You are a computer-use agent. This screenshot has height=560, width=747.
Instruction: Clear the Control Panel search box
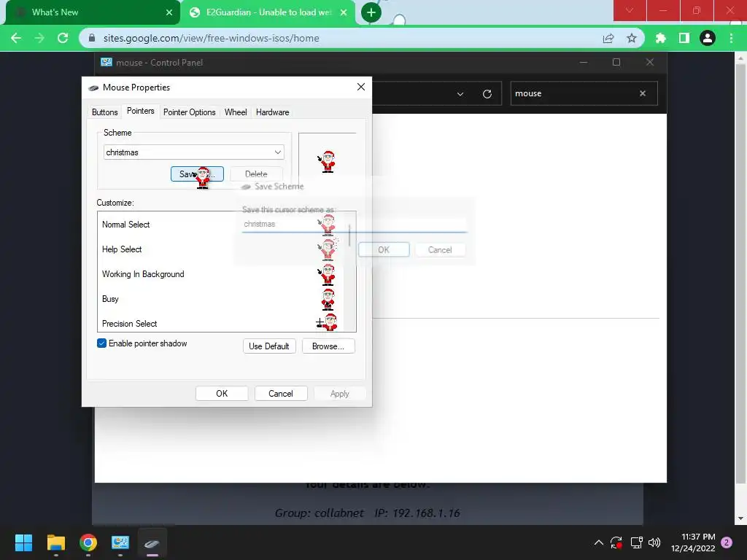click(x=643, y=93)
